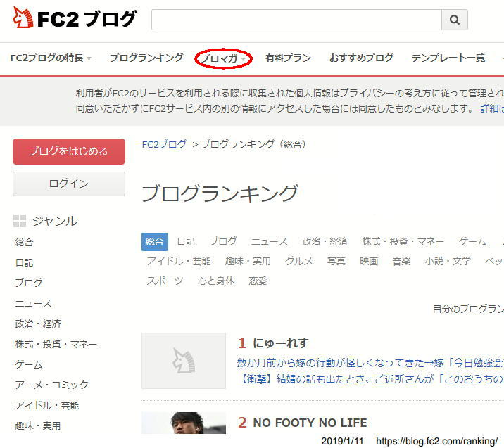Click the 自分のブログラン link
Image resolution: width=504 pixels, height=448 pixels.
point(468,309)
